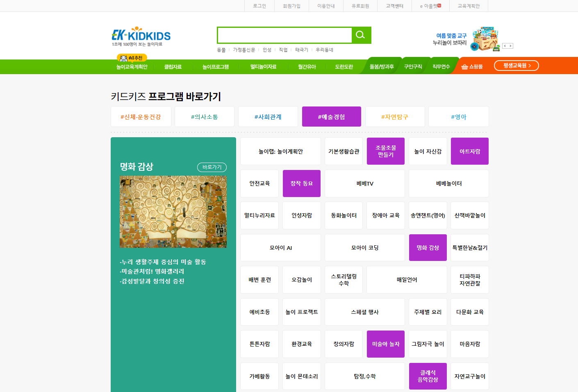Screen dimensions: 578x392
Task: Open the 구인구직 menu
Action: pyautogui.click(x=413, y=67)
